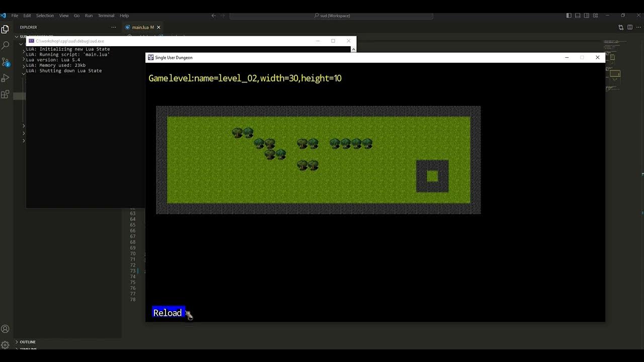This screenshot has width=644, height=362.
Task: Click 'Lua version: Lua 5.4' console line
Action: pyautogui.click(x=53, y=60)
